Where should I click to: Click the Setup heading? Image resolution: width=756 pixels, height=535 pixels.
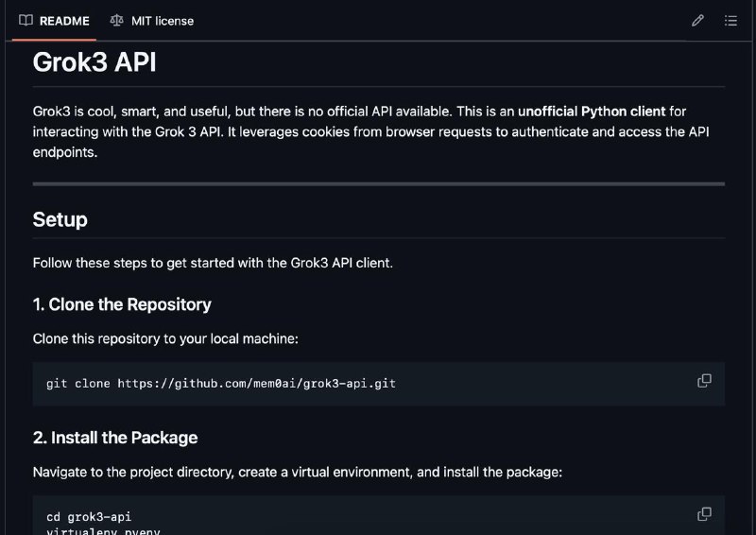pos(60,219)
